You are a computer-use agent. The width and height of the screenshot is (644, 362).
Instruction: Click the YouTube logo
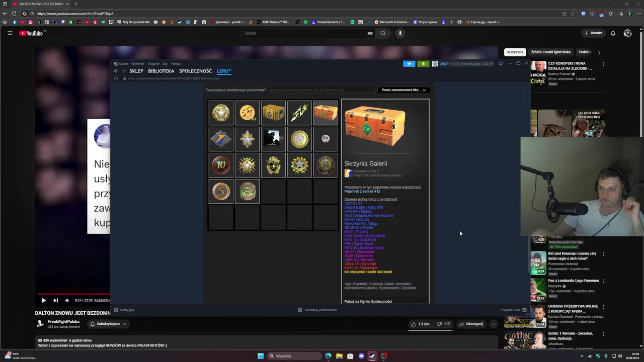31,33
